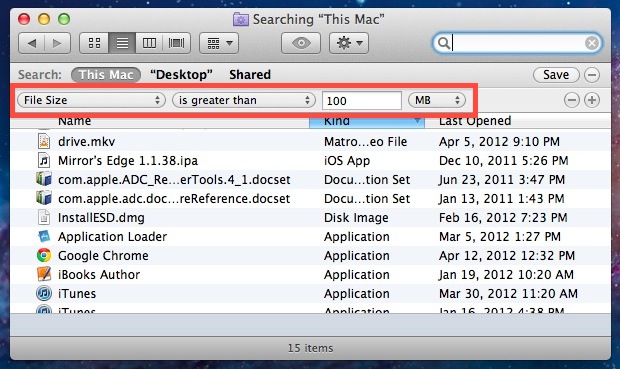Click the erTools.4_1.docset books icon
The width and height of the screenshot is (620, 369).
44,179
